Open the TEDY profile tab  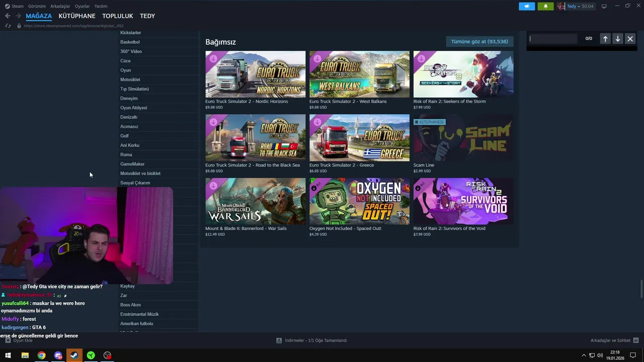click(x=147, y=16)
